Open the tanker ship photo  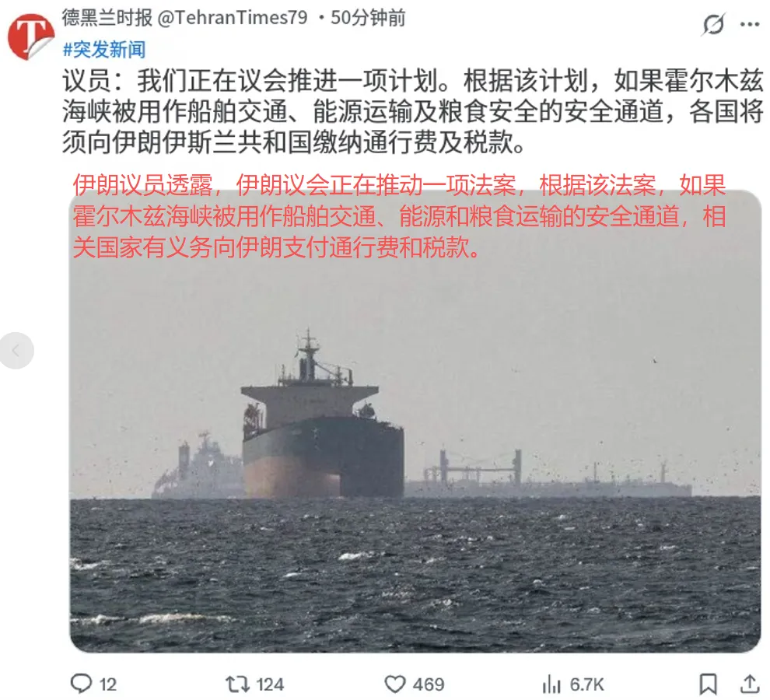tap(415, 421)
